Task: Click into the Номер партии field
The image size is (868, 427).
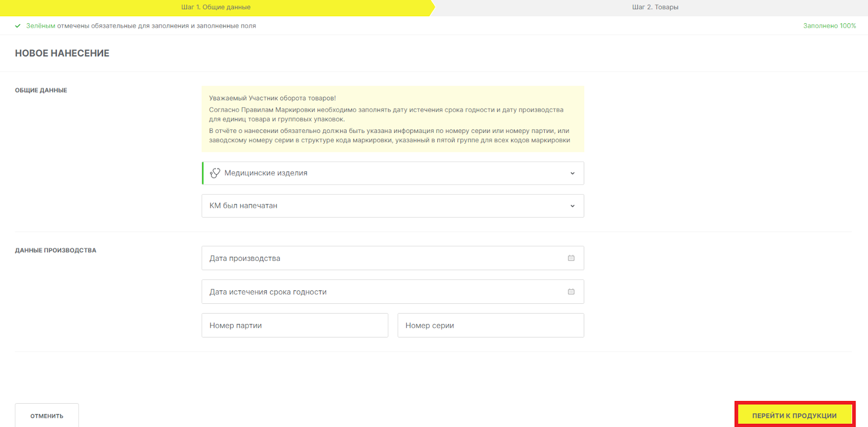Action: (x=295, y=326)
